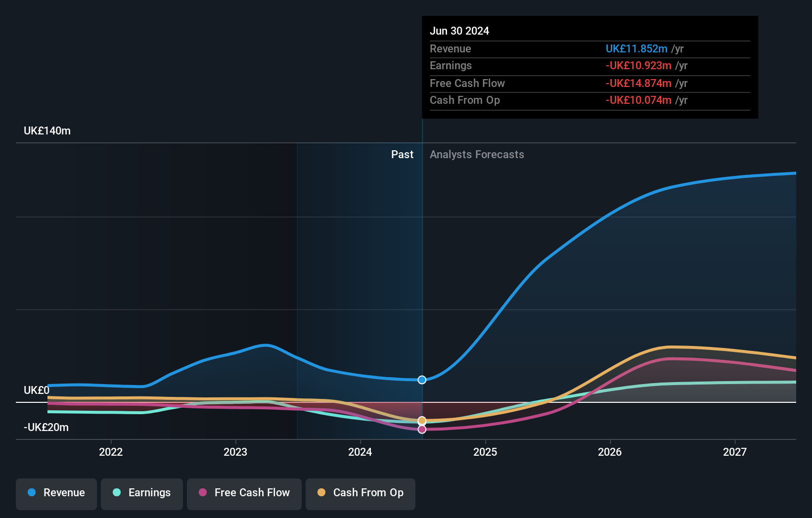812x518 pixels.
Task: Toggle the Revenue legend button
Action: tap(56, 494)
